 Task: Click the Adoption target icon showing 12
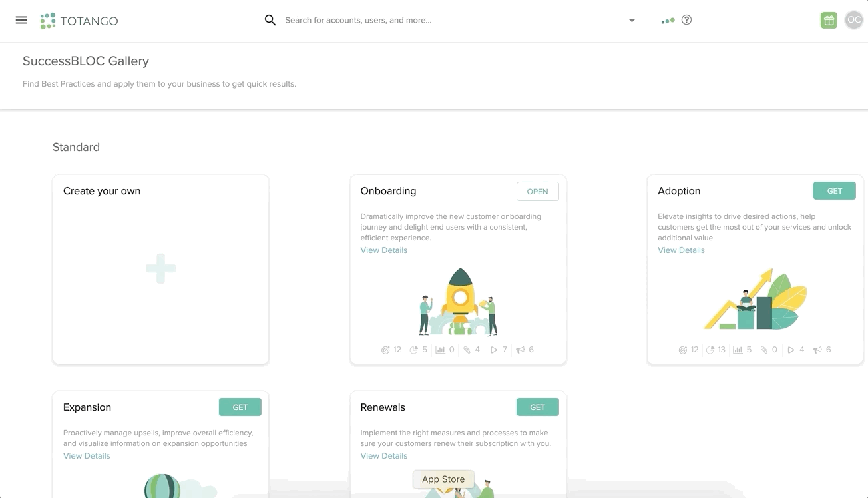[682, 350]
